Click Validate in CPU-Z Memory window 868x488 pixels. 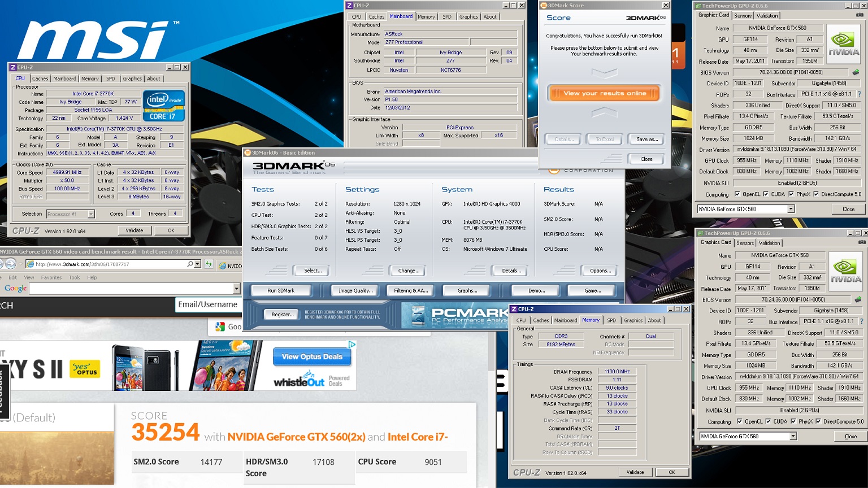click(635, 472)
